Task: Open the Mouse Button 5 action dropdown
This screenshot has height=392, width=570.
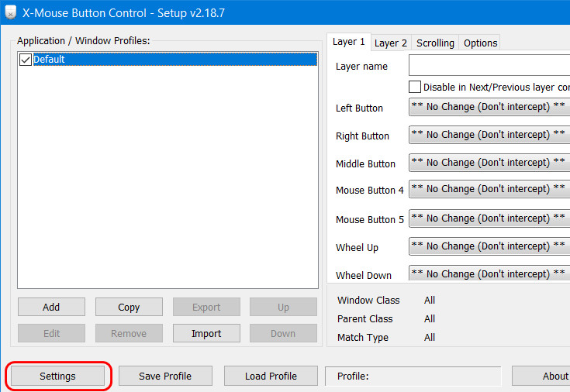Action: (489, 218)
